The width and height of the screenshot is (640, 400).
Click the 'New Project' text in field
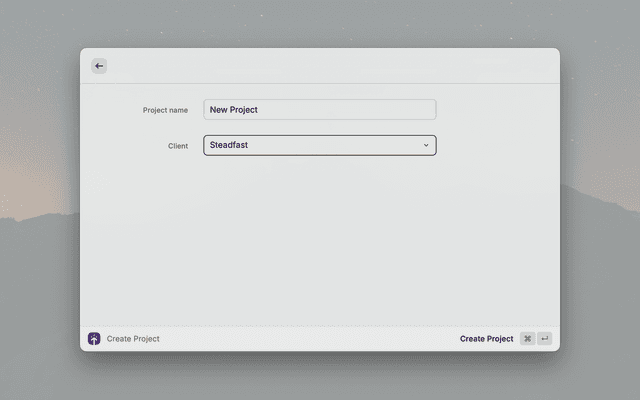[234, 110]
